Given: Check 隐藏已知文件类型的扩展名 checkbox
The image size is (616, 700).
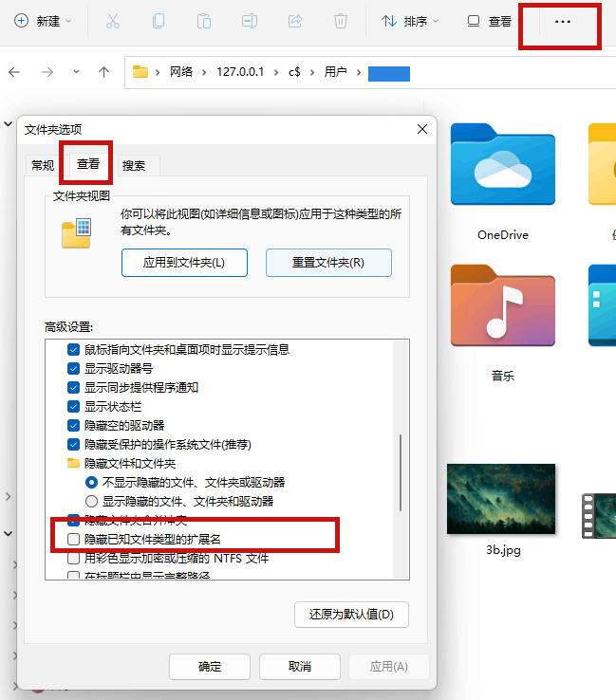Looking at the screenshot, I should click(x=73, y=540).
